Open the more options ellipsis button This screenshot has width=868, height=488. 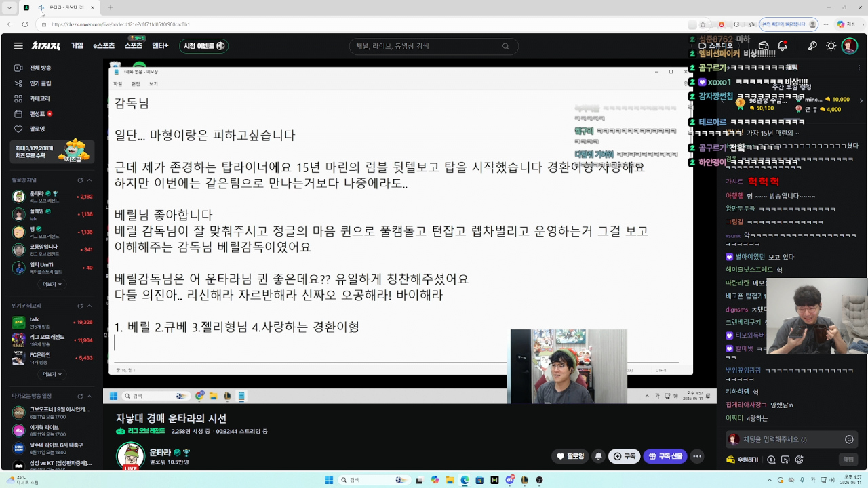pos(697,456)
